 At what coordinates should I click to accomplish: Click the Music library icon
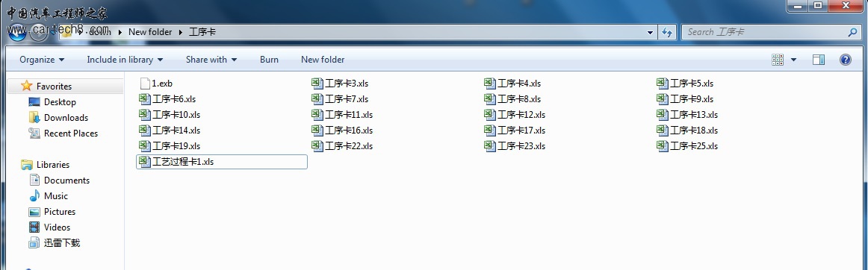tap(34, 196)
